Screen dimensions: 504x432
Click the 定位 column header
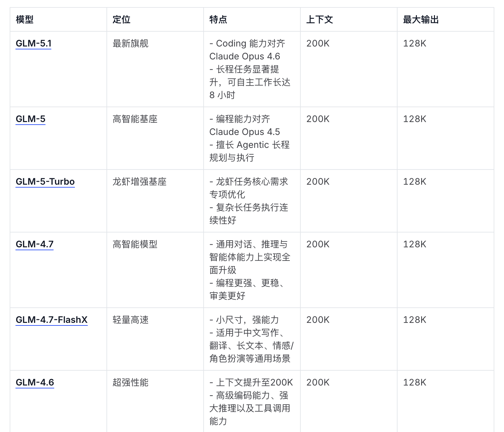121,20
